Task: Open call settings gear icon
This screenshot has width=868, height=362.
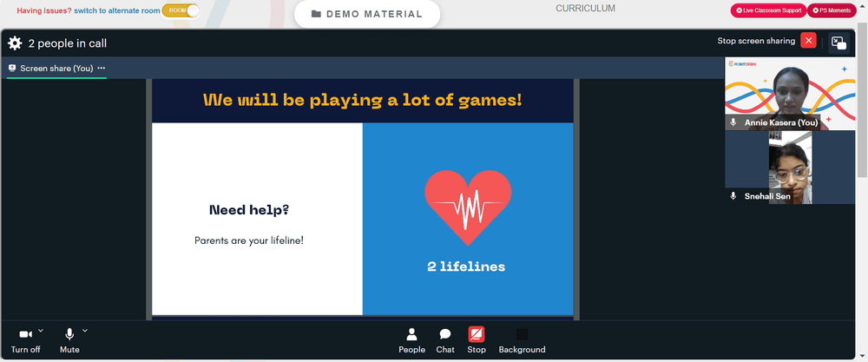Action: click(15, 43)
